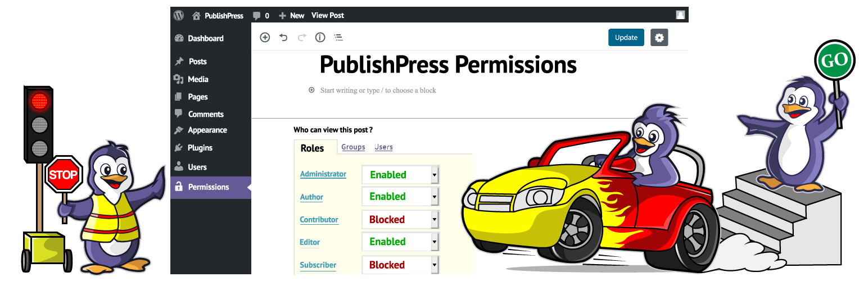Click the Redo arrow icon
Viewport: 868px width, 281px height.
pos(302,38)
